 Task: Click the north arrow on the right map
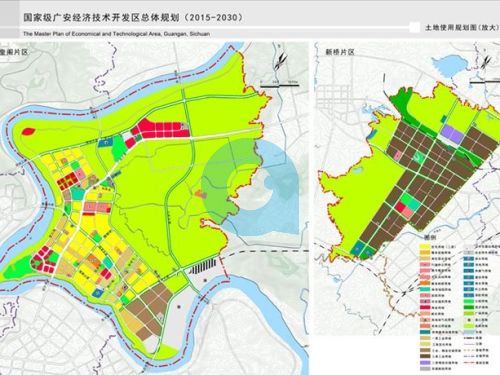coord(486,61)
